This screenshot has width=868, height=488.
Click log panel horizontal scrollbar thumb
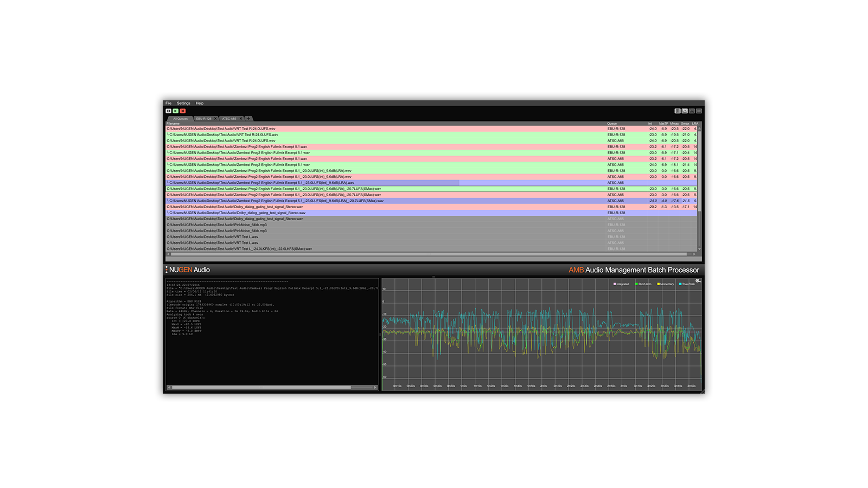[261, 387]
